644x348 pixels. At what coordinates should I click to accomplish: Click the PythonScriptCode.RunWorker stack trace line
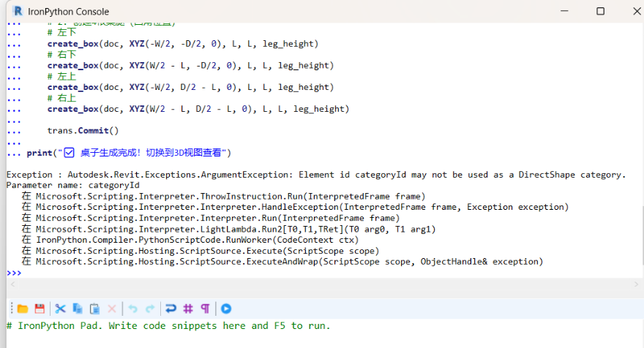tap(190, 240)
